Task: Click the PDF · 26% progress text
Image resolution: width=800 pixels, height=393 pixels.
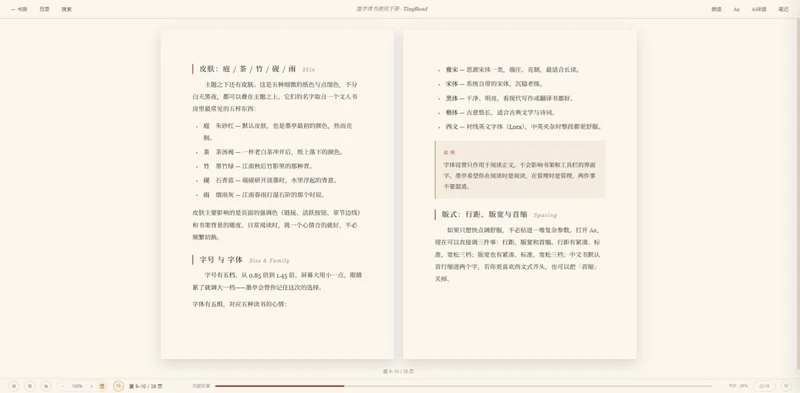Action: [738, 386]
